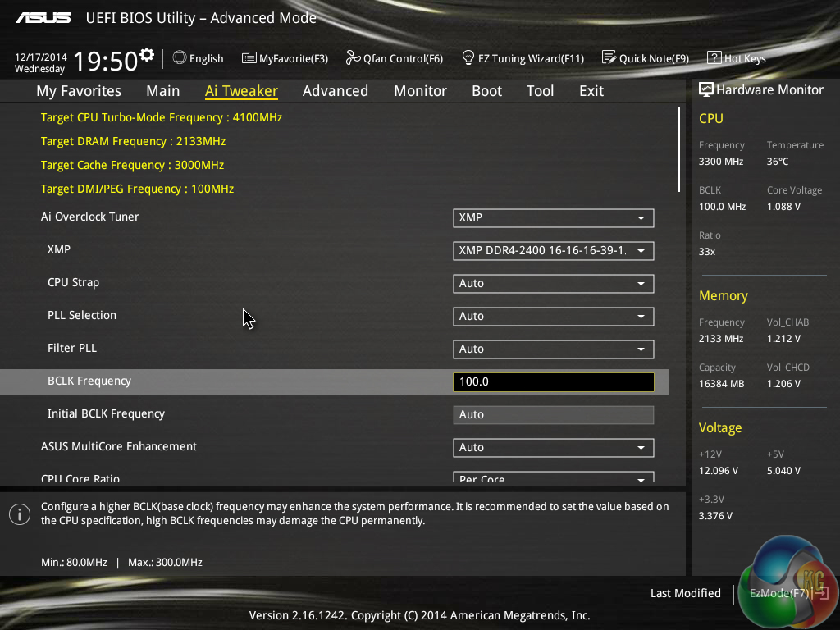Open the CPU Core Ratio dropdown
Viewport: 840px width, 630px height.
point(554,477)
